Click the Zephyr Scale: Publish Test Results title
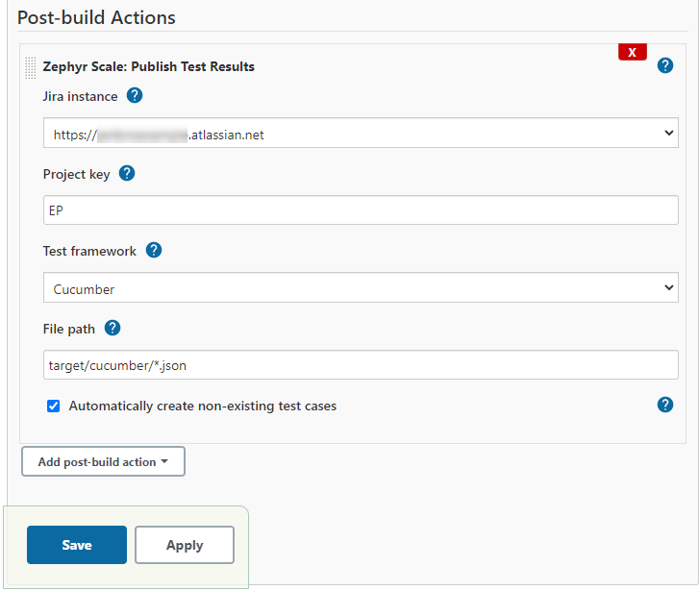 [x=149, y=67]
